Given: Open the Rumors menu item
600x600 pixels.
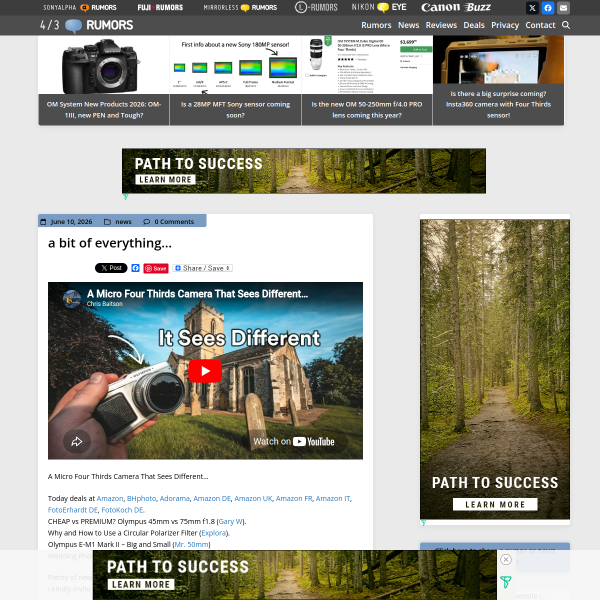Looking at the screenshot, I should pyautogui.click(x=376, y=25).
